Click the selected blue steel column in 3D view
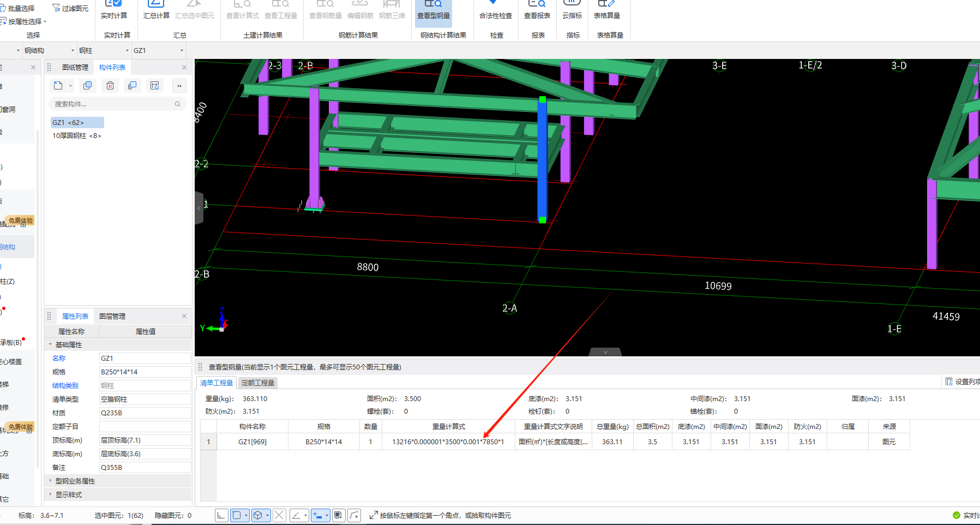This screenshot has height=525, width=980. click(x=542, y=159)
